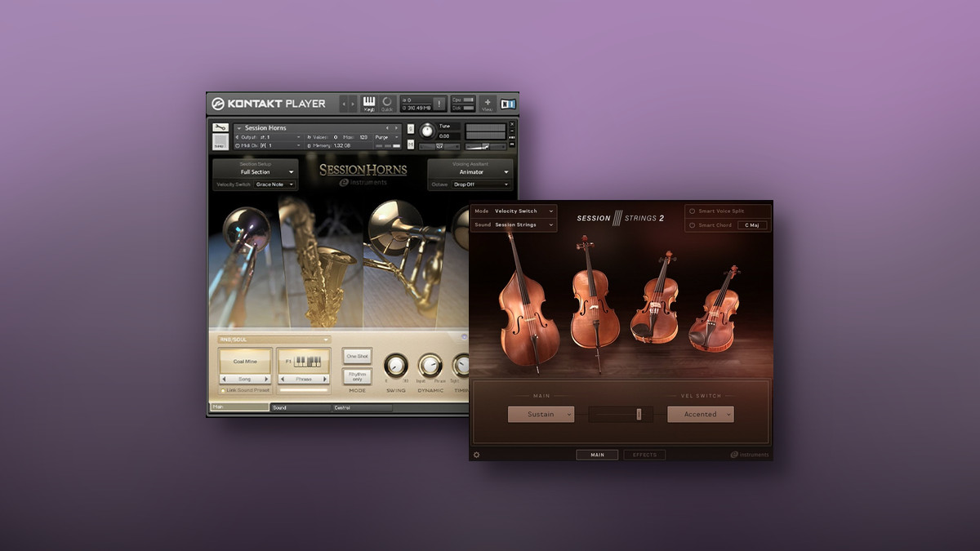
Task: Switch to Control tab in Session Horns
Action: (362, 407)
